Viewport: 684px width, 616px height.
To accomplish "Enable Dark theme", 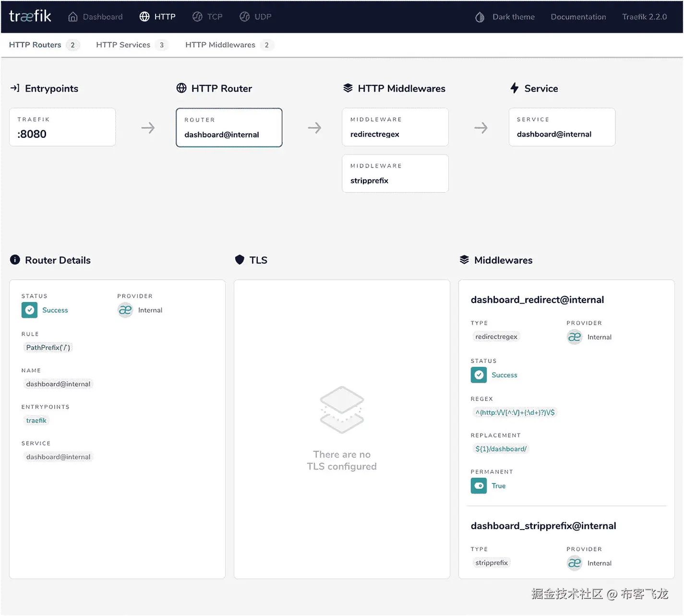I will coord(504,17).
